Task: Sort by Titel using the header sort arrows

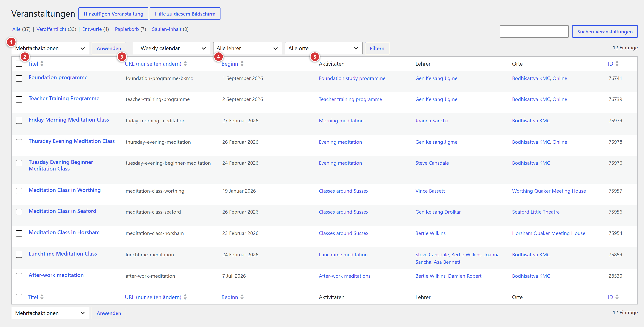Action: (x=42, y=63)
